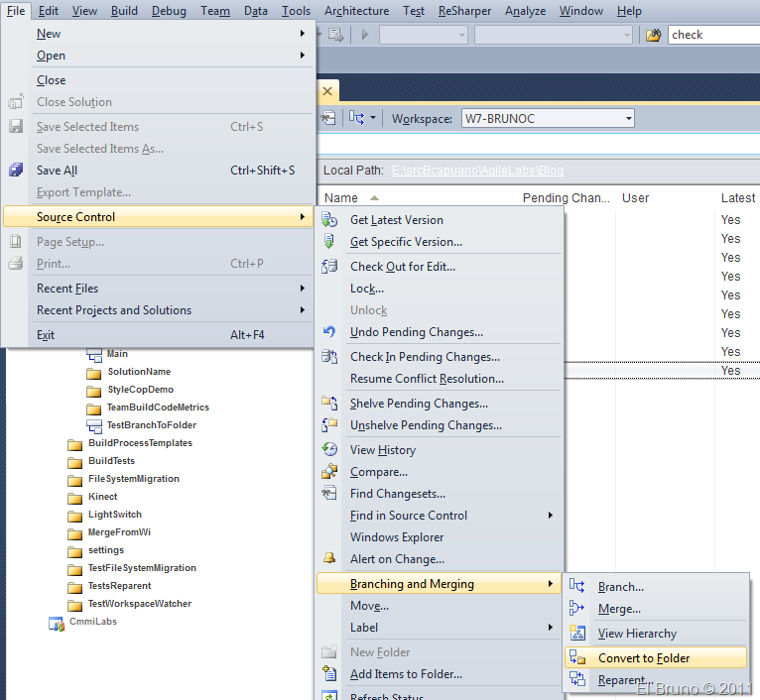Select Convert to Folder menu entry
The width and height of the screenshot is (760, 700).
644,658
